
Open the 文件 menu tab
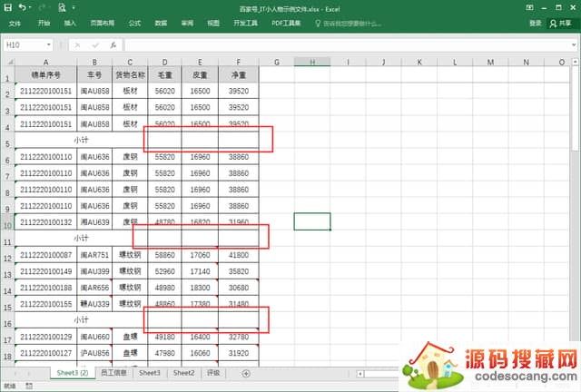[15, 24]
